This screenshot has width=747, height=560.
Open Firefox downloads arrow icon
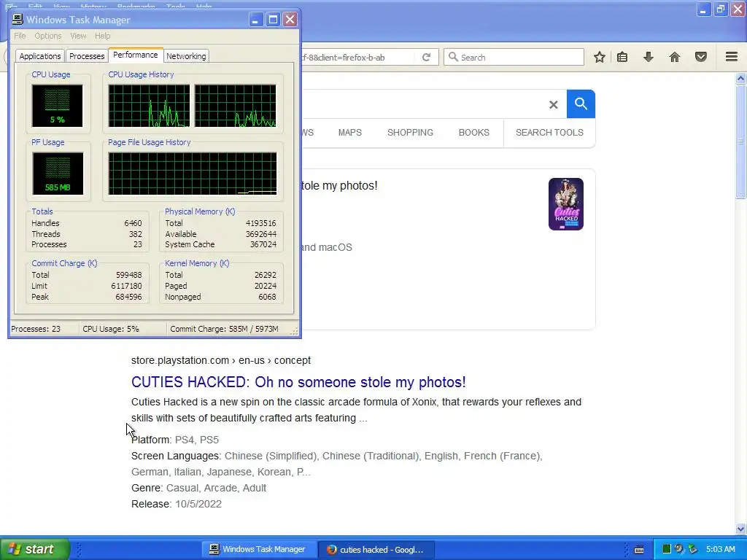click(649, 57)
